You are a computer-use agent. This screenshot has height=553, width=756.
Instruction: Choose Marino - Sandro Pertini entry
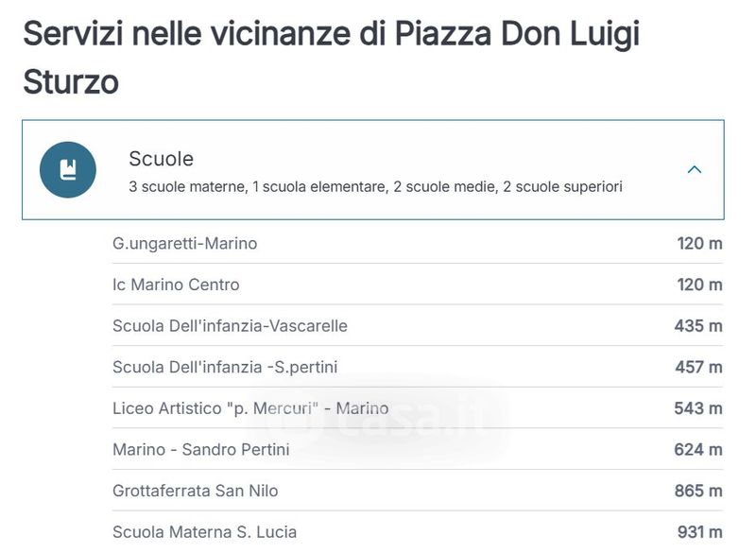click(x=201, y=449)
